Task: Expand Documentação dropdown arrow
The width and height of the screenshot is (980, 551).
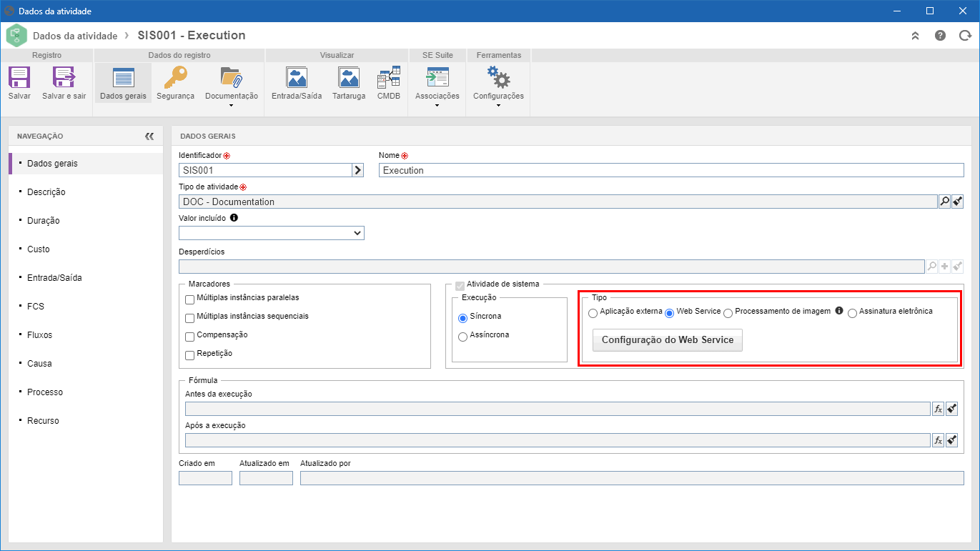Action: pos(232,106)
